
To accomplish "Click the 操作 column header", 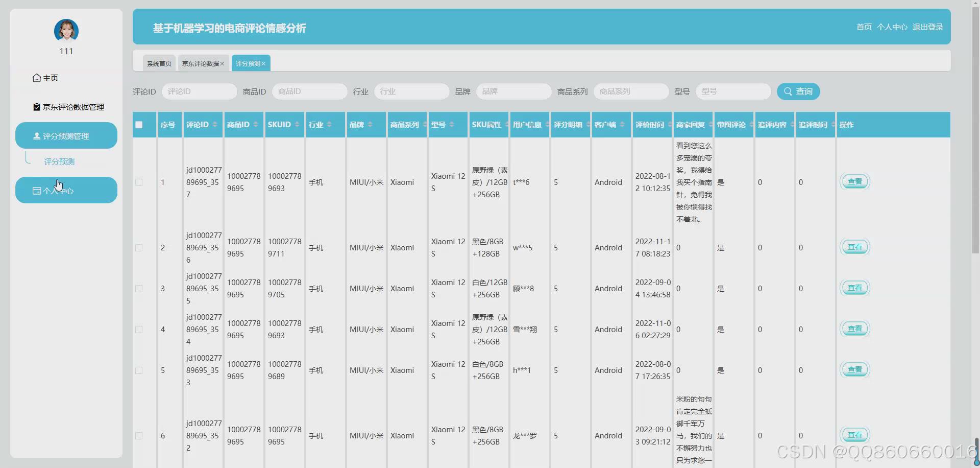I will [x=894, y=125].
